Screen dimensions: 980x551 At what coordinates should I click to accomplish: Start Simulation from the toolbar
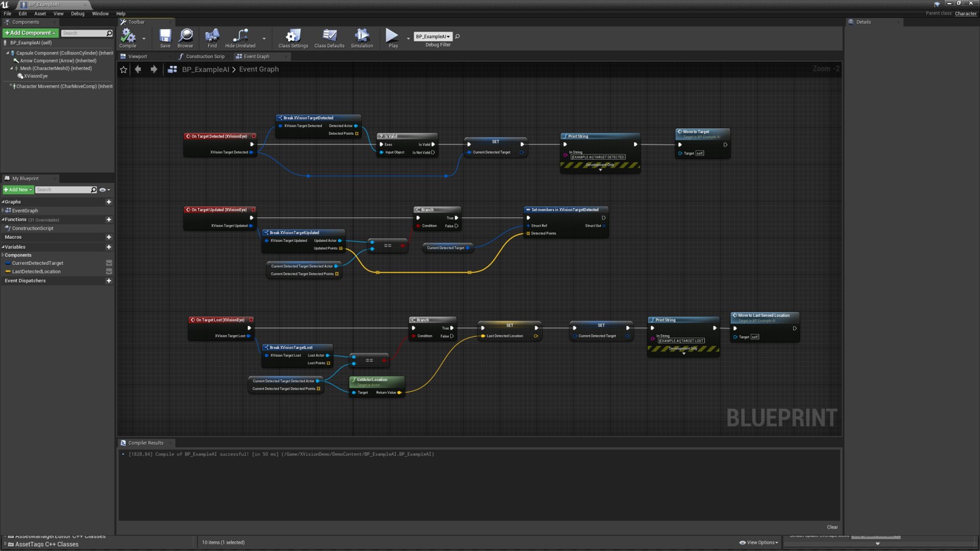361,37
